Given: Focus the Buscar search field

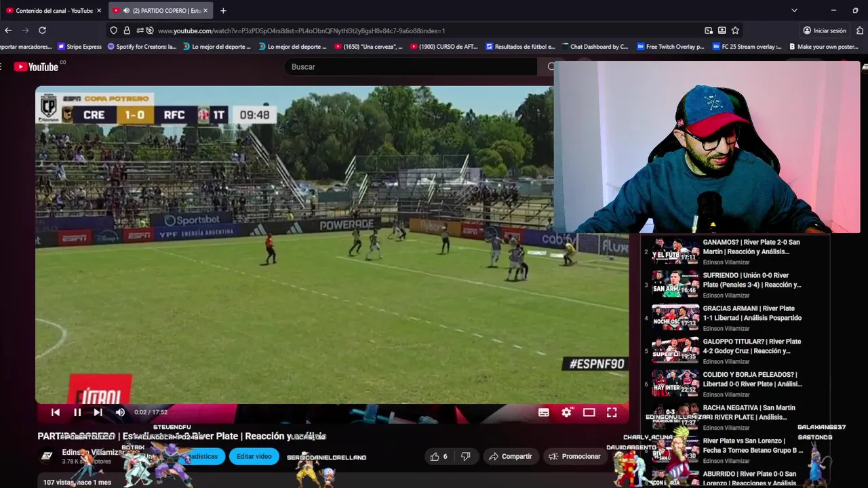Looking at the screenshot, I should (410, 66).
